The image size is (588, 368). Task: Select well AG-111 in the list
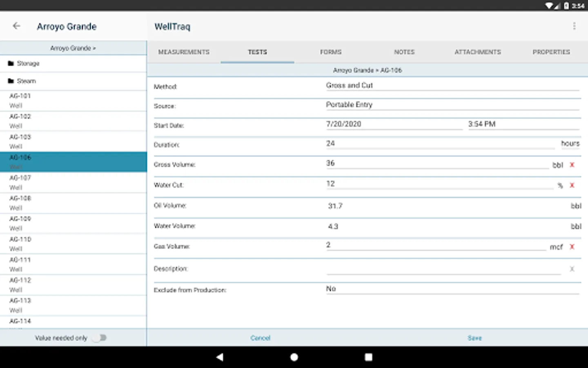pyautogui.click(x=73, y=264)
